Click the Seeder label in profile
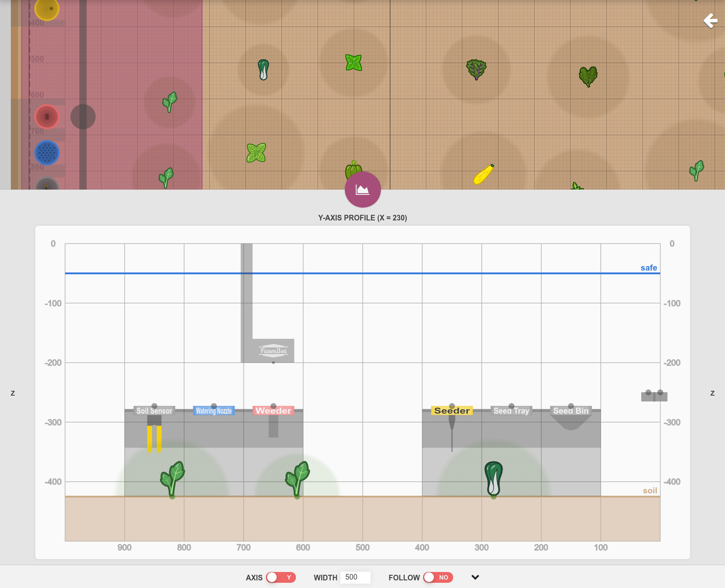 pyautogui.click(x=452, y=411)
